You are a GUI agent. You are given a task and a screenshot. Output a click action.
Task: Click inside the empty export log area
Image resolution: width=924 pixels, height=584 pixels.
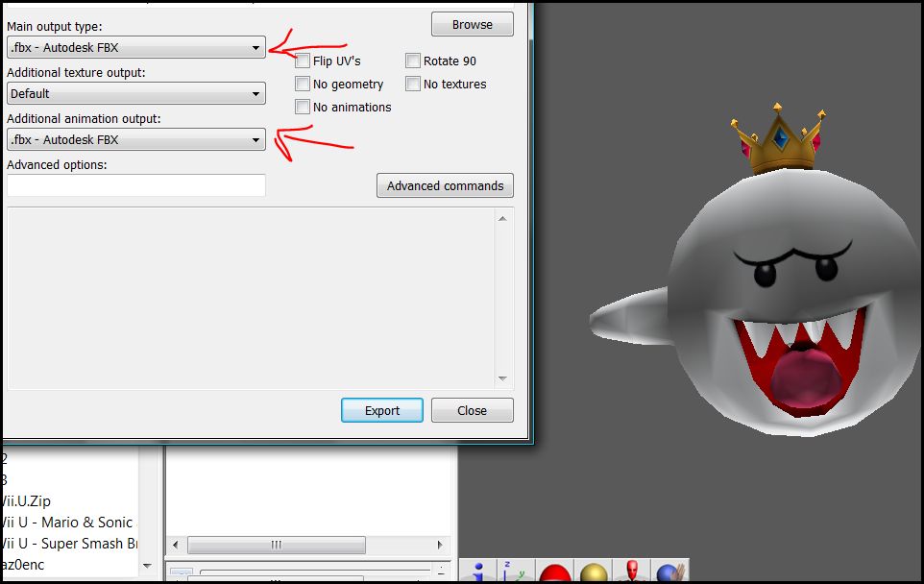point(252,298)
